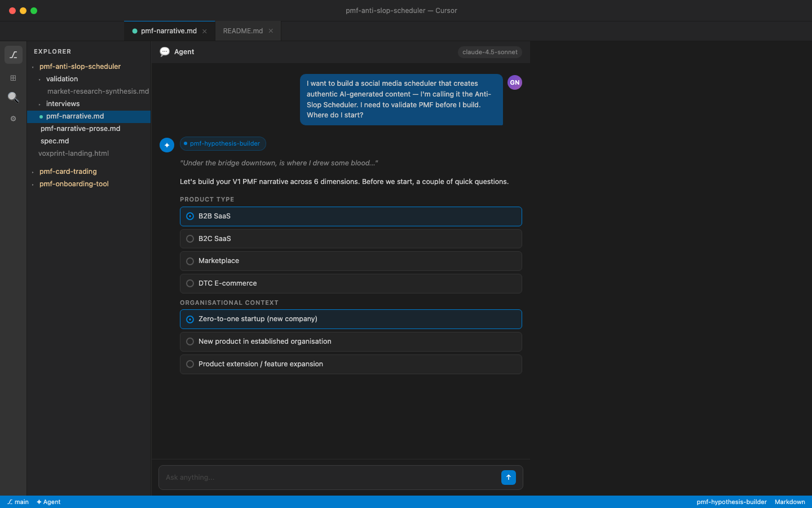The width and height of the screenshot is (812, 508).
Task: Close the README.md tab
Action: point(271,31)
